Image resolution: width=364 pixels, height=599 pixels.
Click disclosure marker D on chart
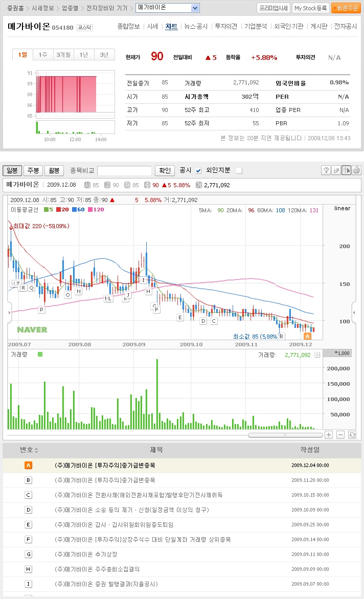tap(203, 321)
